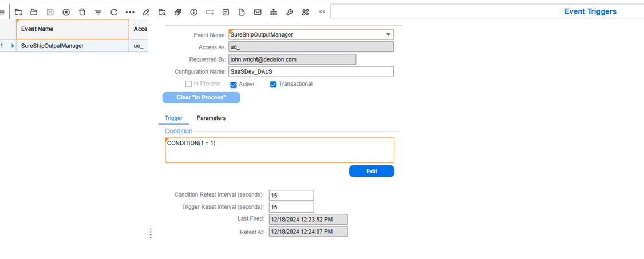Open the Event Name dropdown arrow
This screenshot has height=259, width=644.
tap(389, 35)
